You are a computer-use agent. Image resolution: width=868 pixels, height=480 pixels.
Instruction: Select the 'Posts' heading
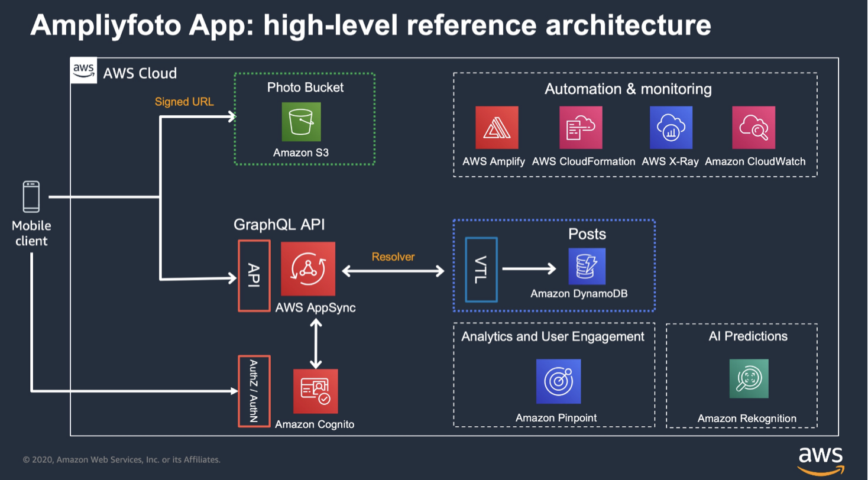pyautogui.click(x=587, y=234)
